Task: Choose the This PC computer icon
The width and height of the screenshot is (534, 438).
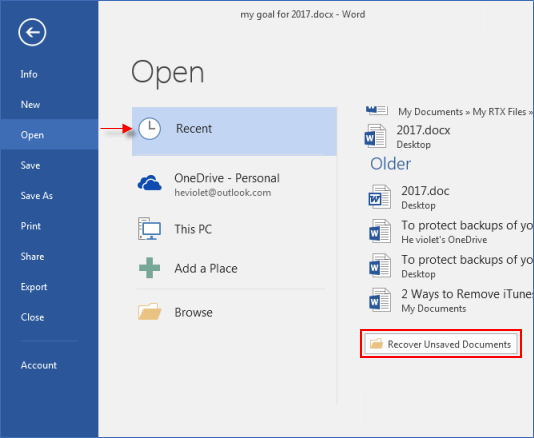Action: [x=150, y=229]
